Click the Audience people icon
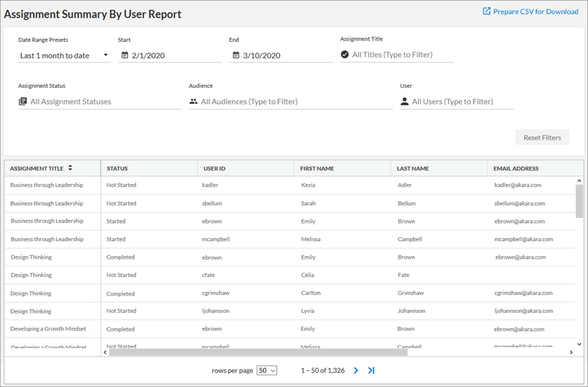The height and width of the screenshot is (387, 588). [194, 101]
